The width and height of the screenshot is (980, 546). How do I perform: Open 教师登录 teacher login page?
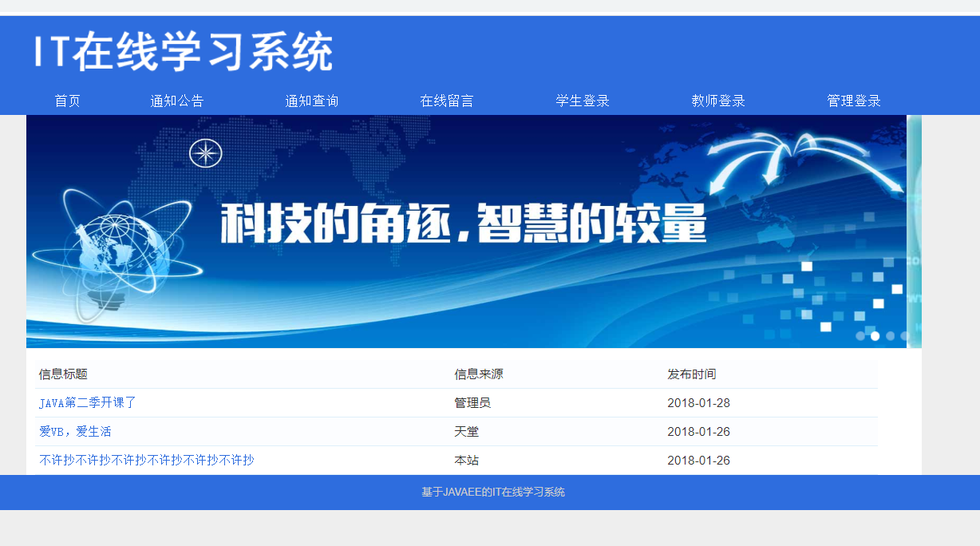click(x=718, y=101)
